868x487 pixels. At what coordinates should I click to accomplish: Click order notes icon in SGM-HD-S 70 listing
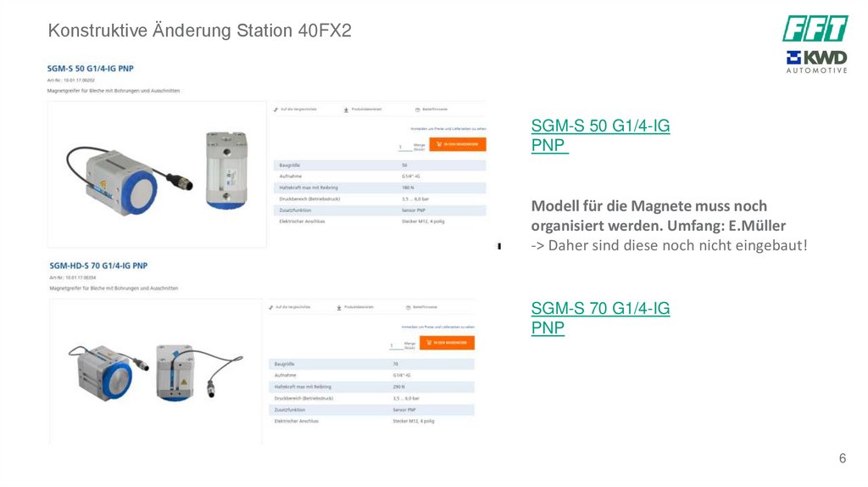tap(408, 307)
